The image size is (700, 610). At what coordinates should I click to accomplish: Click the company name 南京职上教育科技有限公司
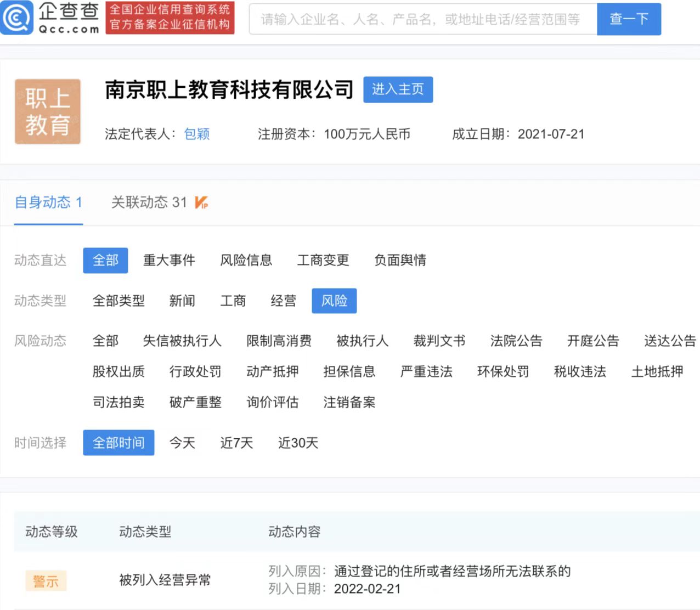tap(229, 89)
